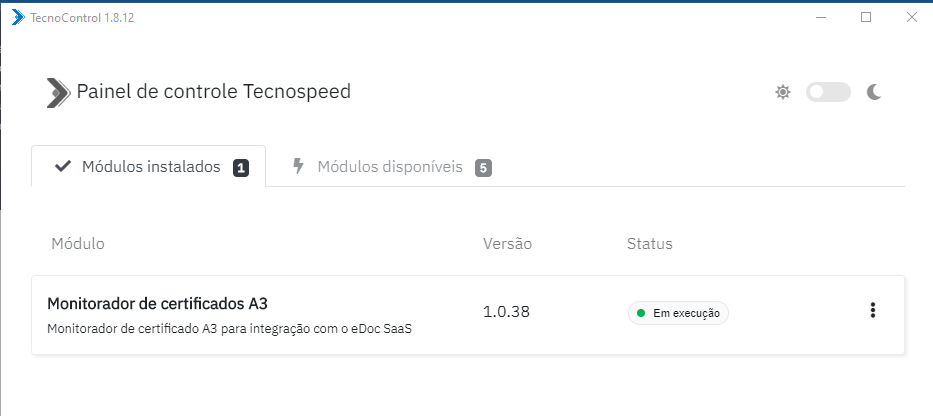The height and width of the screenshot is (416, 933).
Task: Click the Status column header
Action: coord(650,243)
